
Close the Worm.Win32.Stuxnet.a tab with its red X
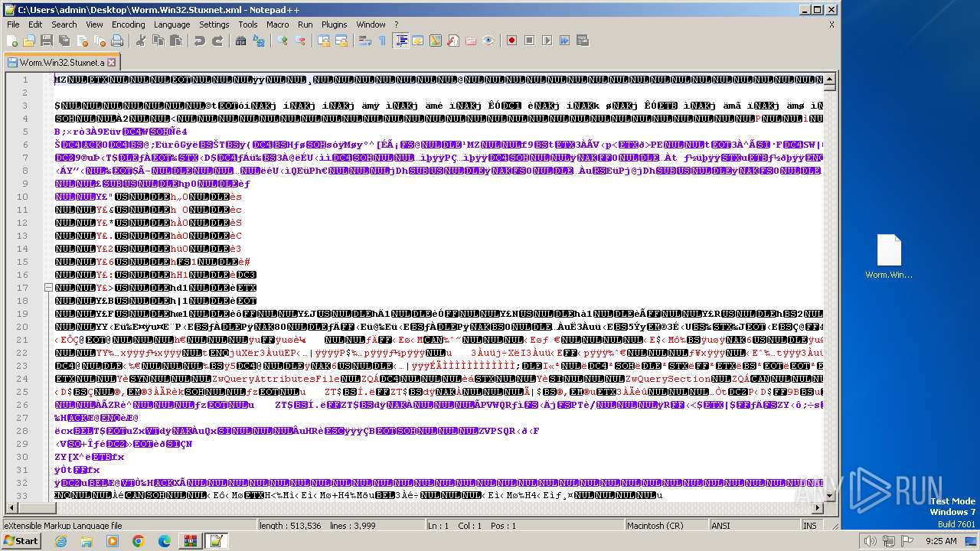(x=111, y=63)
